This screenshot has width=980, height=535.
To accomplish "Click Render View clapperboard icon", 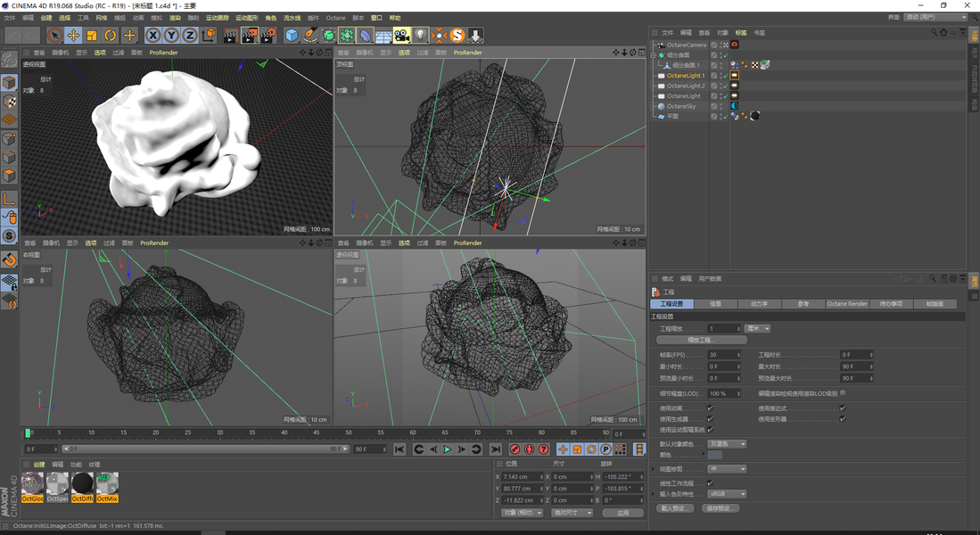I will pos(230,36).
